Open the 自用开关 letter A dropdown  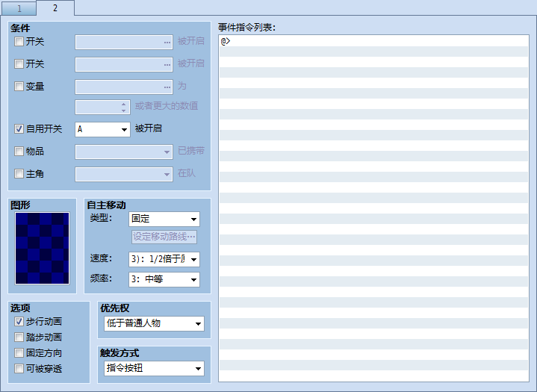point(102,129)
